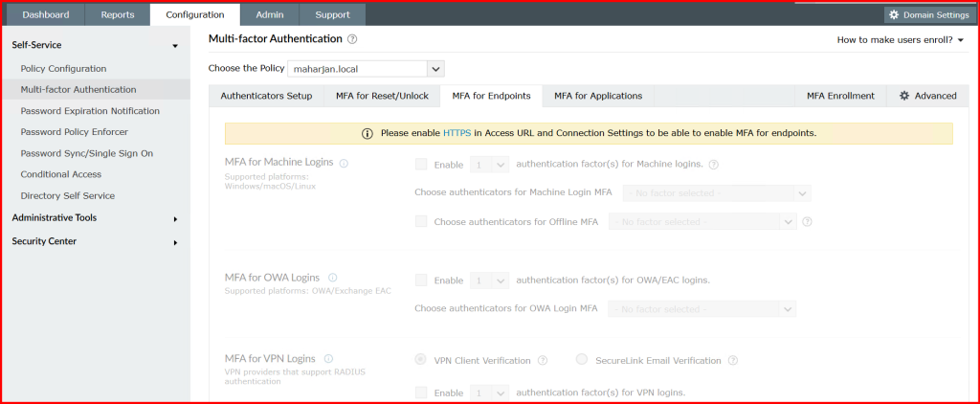This screenshot has height=404, width=980.
Task: Click help icon beside Multi-factor Authentication title
Action: point(352,39)
